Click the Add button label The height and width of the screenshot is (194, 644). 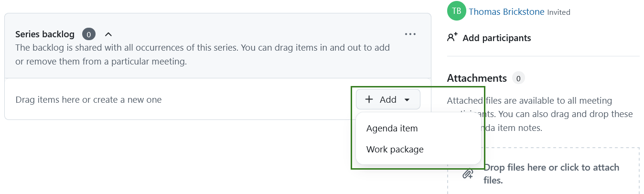click(x=388, y=99)
